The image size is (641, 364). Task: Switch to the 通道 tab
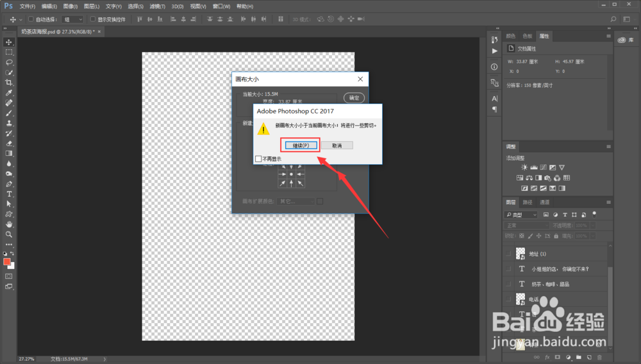pyautogui.click(x=544, y=203)
